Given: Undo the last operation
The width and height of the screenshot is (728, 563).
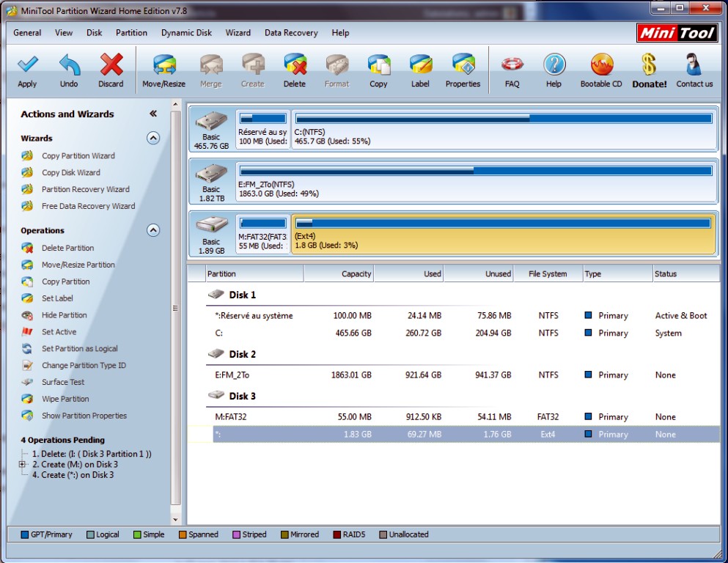Looking at the screenshot, I should (x=69, y=70).
